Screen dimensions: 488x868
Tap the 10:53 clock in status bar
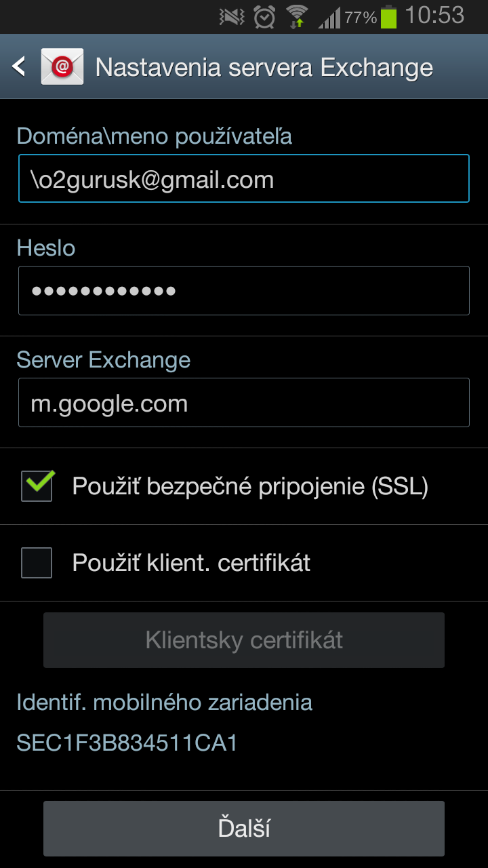point(434,16)
